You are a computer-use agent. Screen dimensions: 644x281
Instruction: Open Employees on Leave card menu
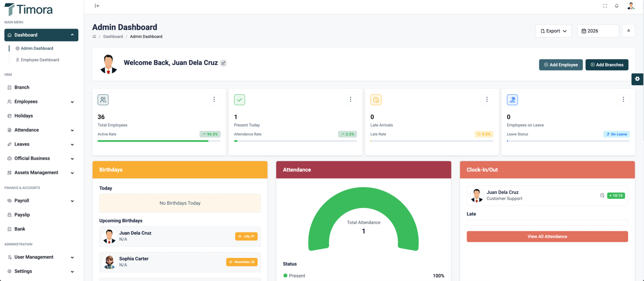point(623,99)
